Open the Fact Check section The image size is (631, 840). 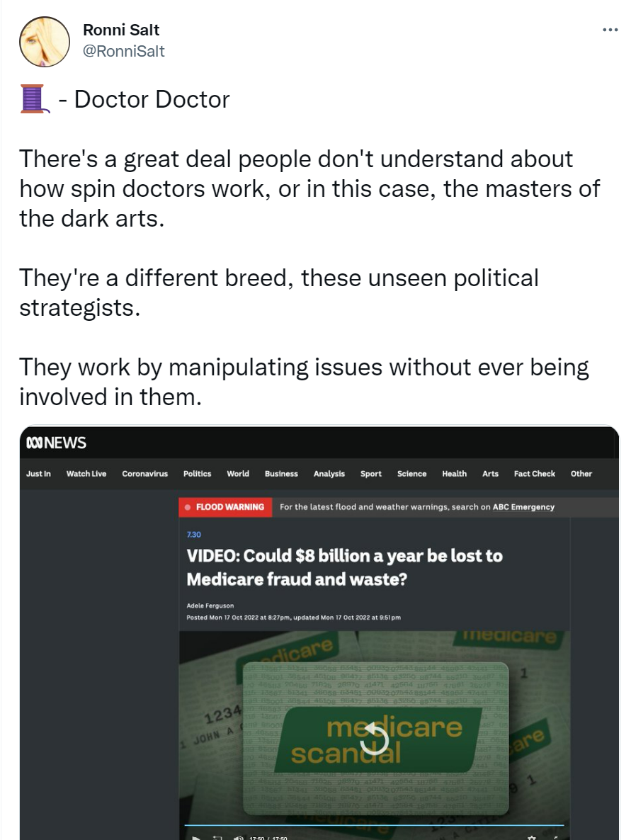point(535,474)
